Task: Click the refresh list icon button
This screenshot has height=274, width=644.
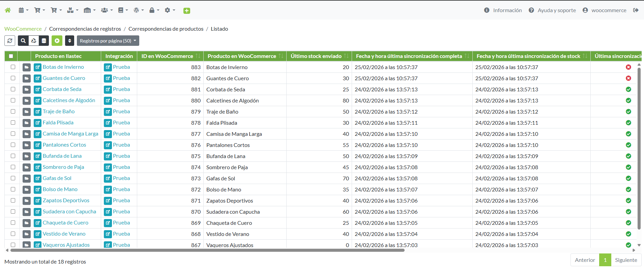Action: pyautogui.click(x=10, y=41)
